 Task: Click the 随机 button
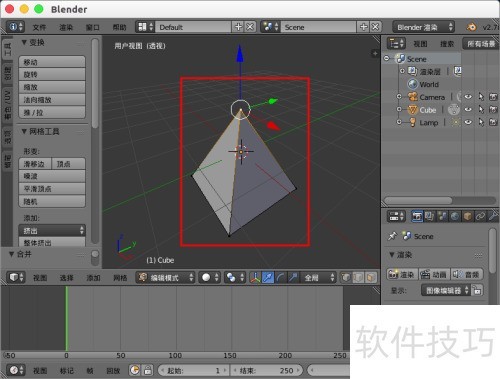point(52,202)
